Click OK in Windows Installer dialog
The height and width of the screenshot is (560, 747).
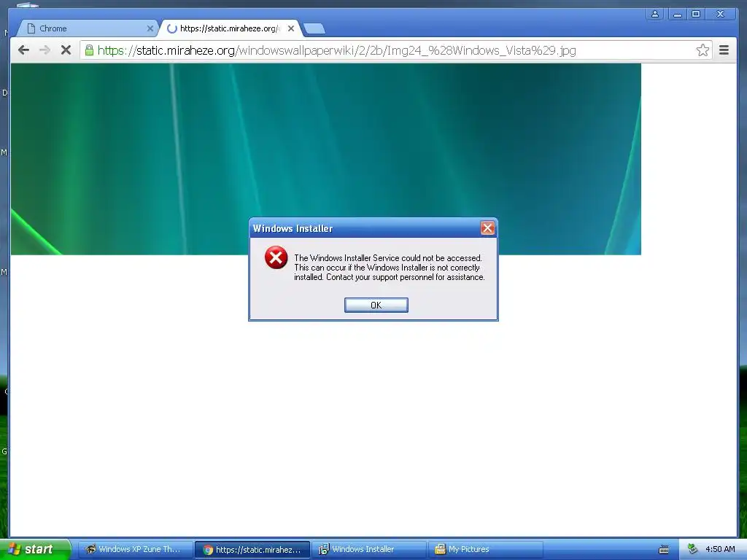point(376,306)
